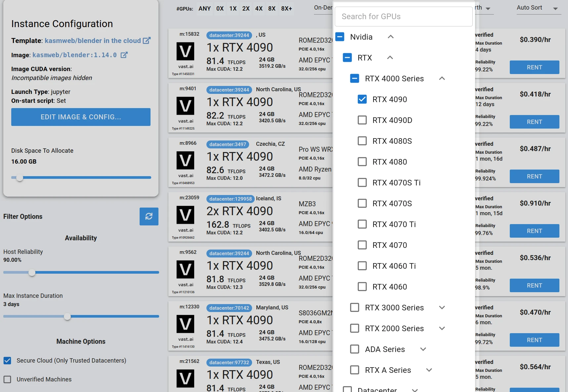
Task: Click the vast.ai logo for machine m:8966
Action: (x=185, y=160)
